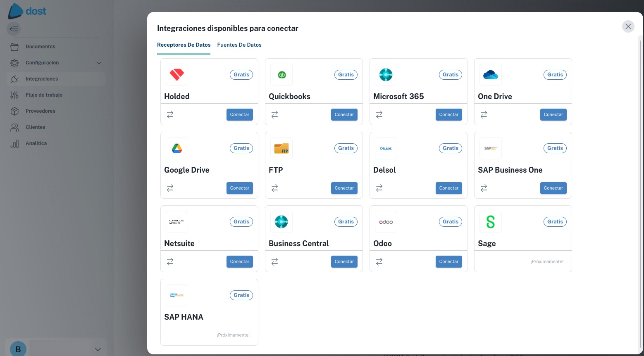Switch to the Fuentes De Datos tab
Viewport: 644px width, 356px height.
[239, 45]
